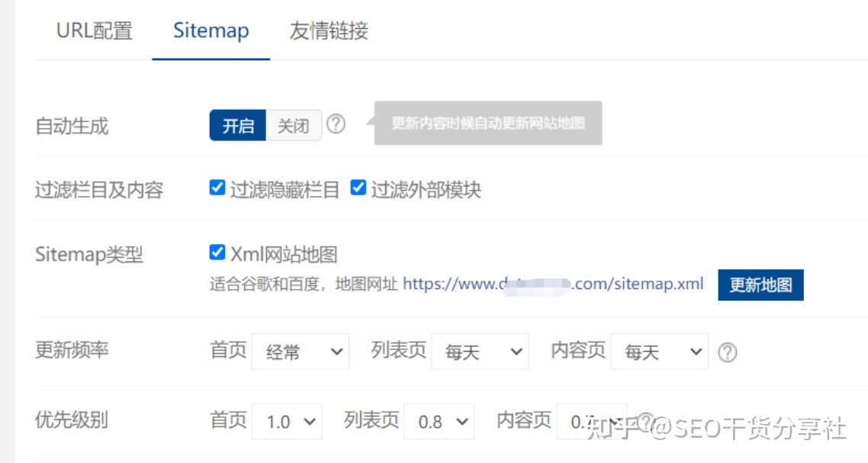868x463 pixels.
Task: Select 关闭 to disable auto generation
Action: (x=293, y=126)
